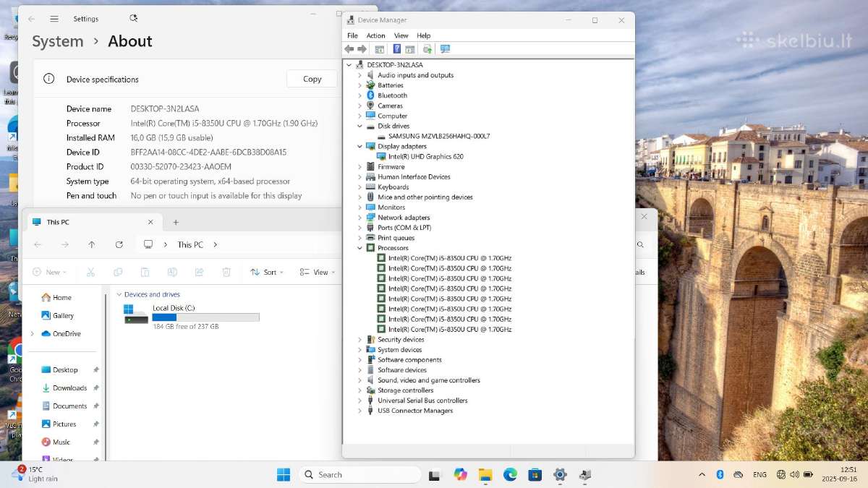
Task: Click Up arrow in File Explorer
Action: [92, 244]
